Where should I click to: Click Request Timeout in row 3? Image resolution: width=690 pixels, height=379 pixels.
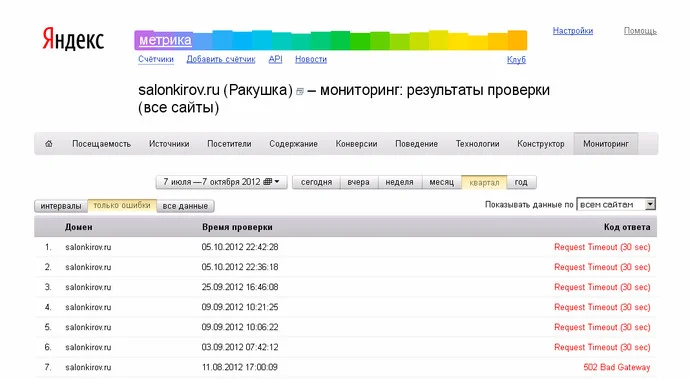(x=602, y=287)
